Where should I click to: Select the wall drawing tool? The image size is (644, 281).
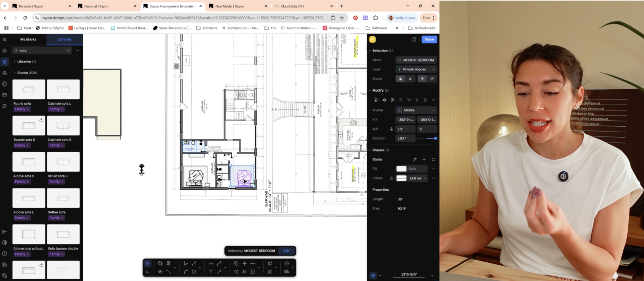[160, 263]
